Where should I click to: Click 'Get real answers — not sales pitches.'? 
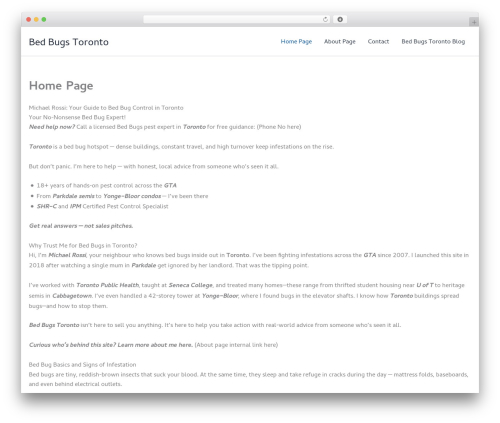pyautogui.click(x=81, y=226)
